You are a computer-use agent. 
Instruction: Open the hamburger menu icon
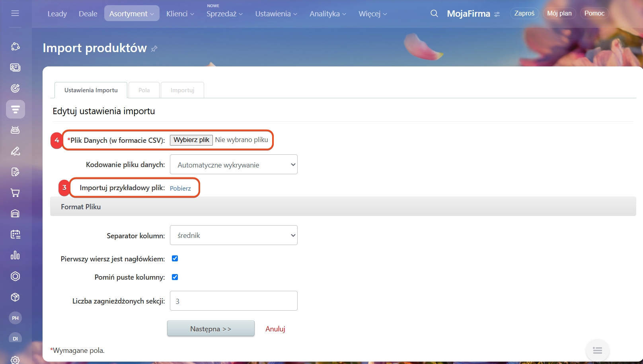tap(15, 14)
